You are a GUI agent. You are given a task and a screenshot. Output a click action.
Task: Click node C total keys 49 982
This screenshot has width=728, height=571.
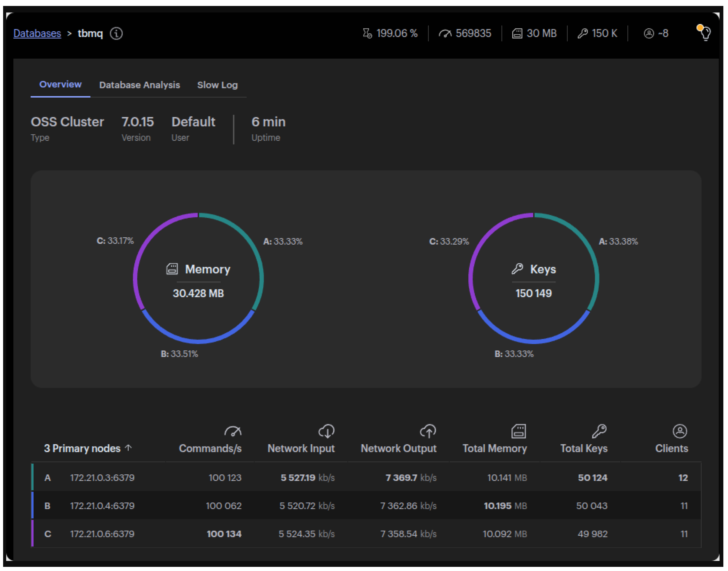tap(592, 533)
